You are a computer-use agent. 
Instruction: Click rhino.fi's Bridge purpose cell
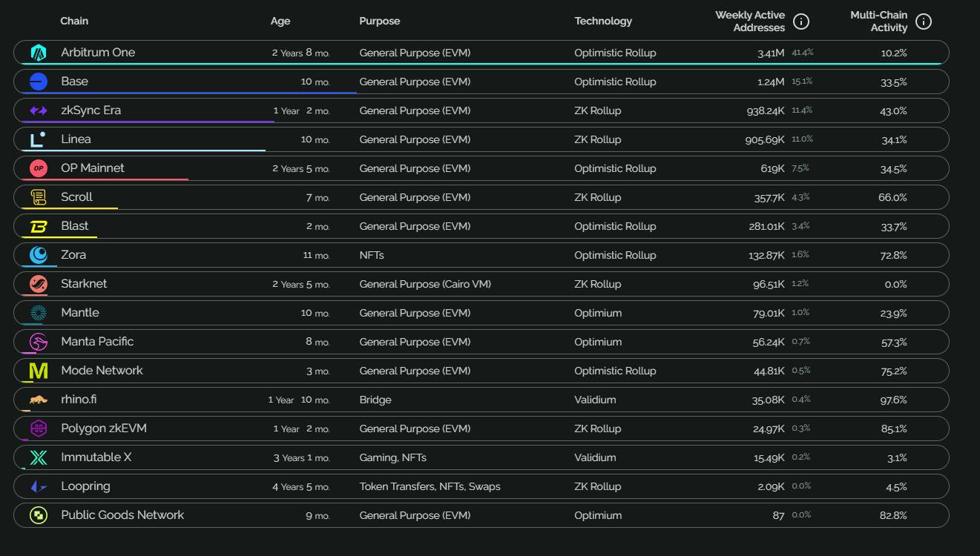click(375, 400)
